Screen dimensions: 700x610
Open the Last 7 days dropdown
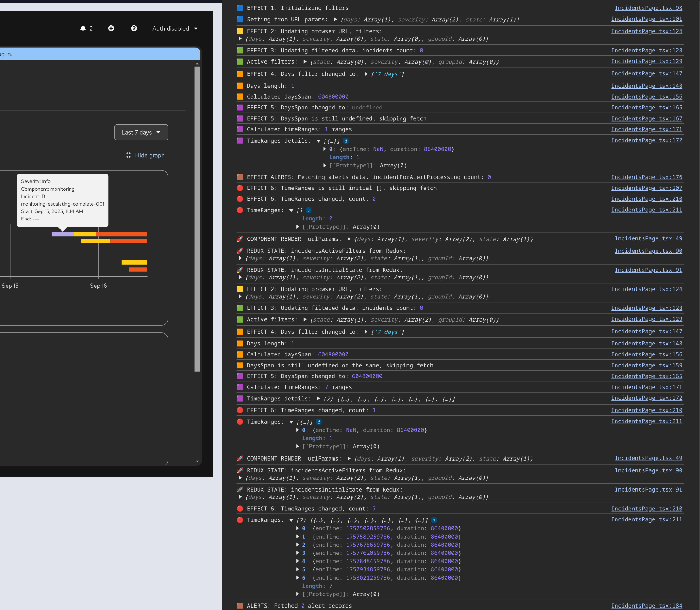click(x=141, y=132)
